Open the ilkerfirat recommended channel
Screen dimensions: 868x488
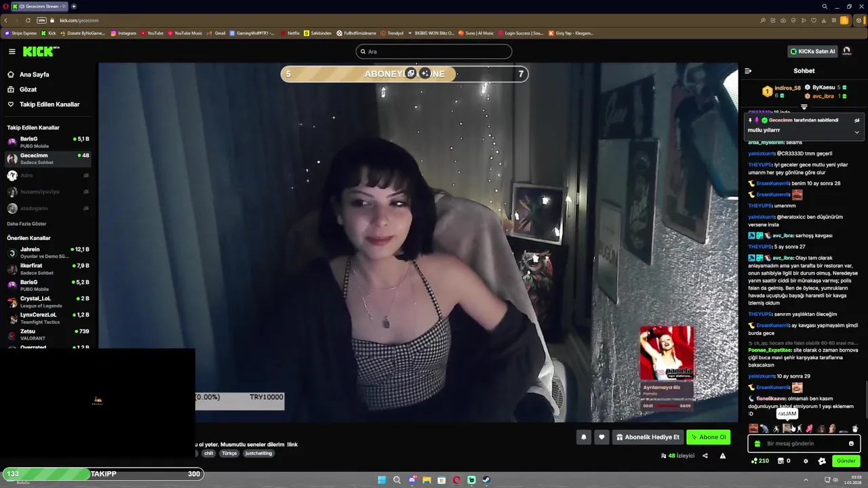pyautogui.click(x=47, y=269)
